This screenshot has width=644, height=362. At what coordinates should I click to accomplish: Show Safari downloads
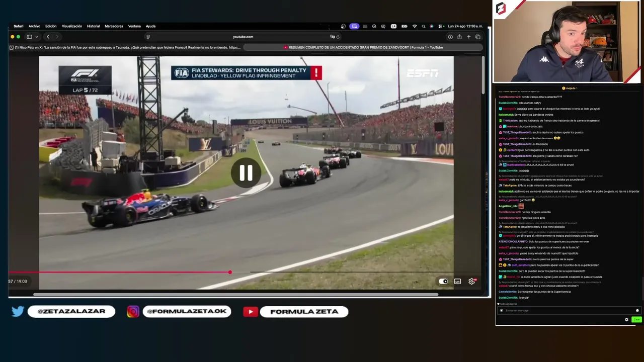pyautogui.click(x=450, y=37)
